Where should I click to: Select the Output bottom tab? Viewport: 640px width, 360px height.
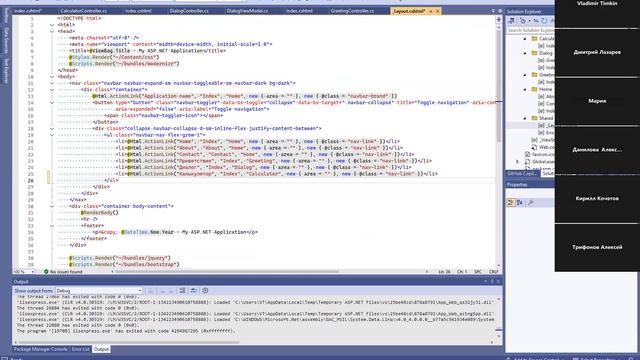(x=101, y=349)
